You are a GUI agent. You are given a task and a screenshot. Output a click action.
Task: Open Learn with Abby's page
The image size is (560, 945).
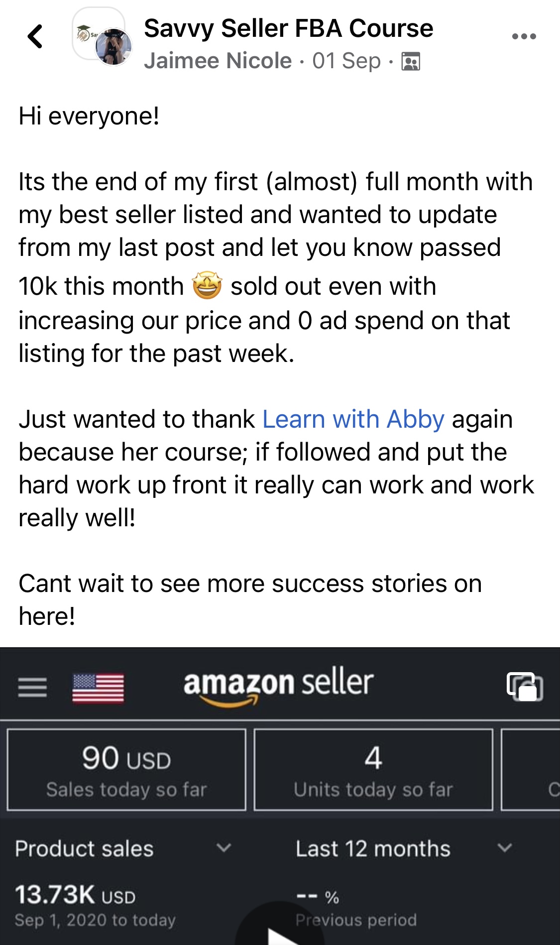tap(351, 420)
